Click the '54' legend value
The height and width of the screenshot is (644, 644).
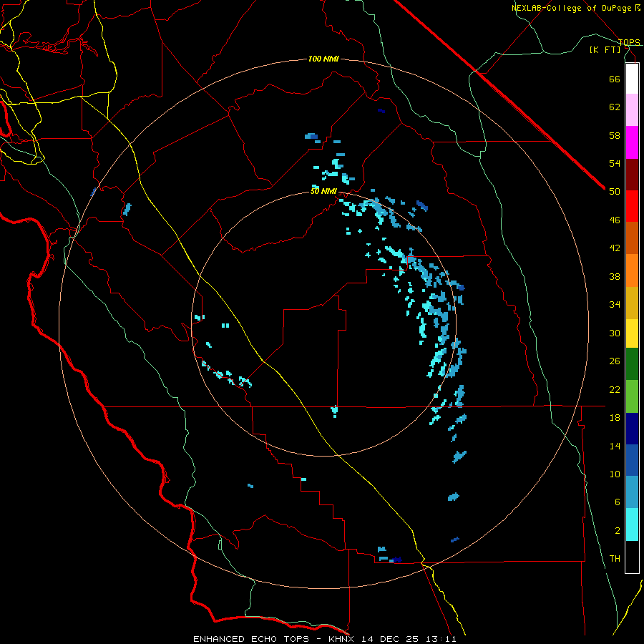[x=615, y=163]
